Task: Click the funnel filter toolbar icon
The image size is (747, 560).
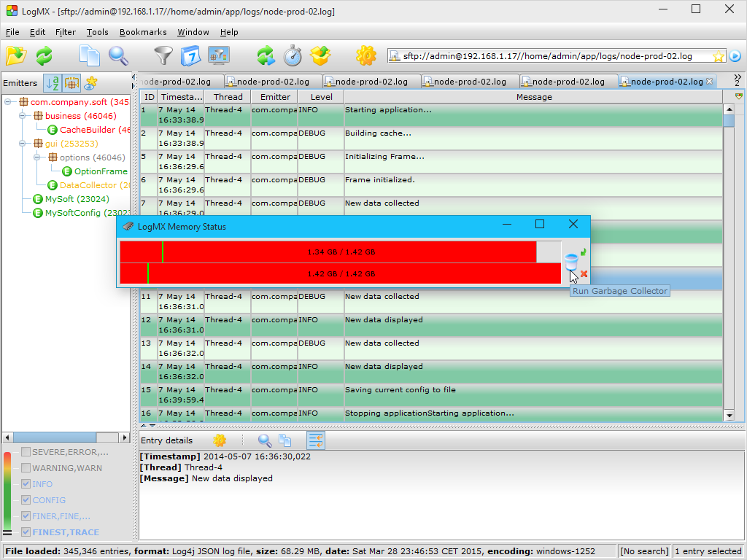Action: point(163,56)
